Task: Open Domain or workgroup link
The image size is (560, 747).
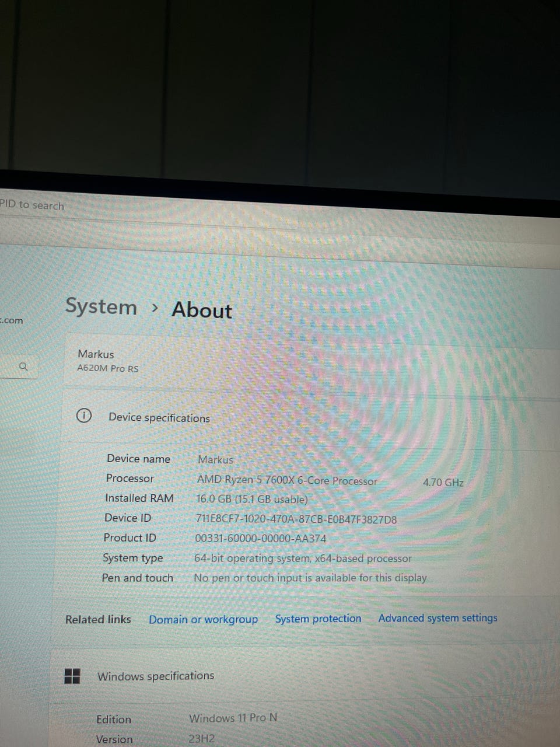Action: (203, 619)
